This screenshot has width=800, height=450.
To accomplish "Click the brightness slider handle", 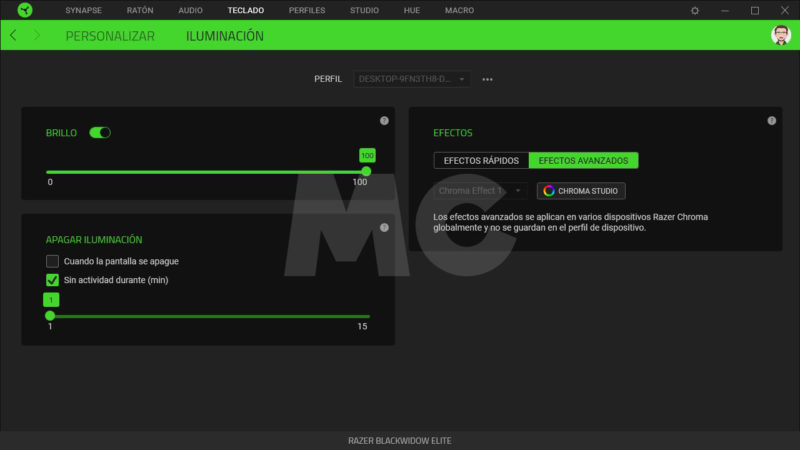I will pos(366,171).
